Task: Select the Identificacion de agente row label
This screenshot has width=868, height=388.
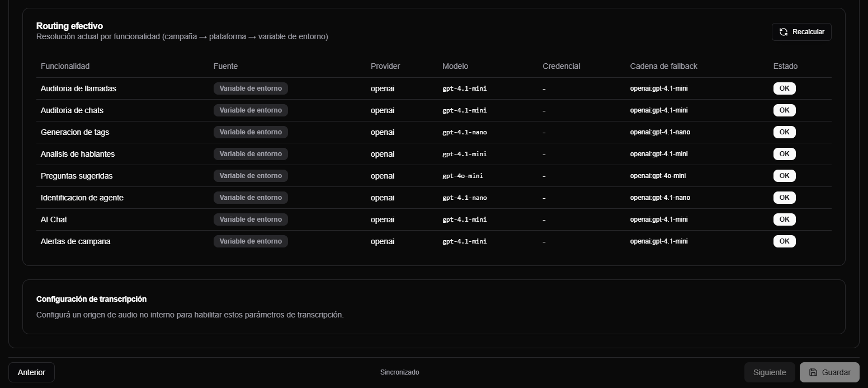Action: 82,198
